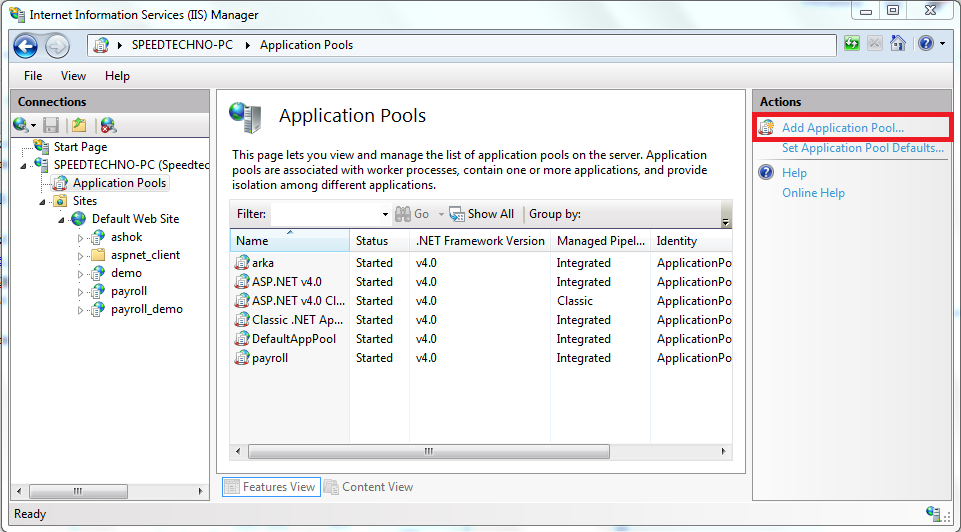Click Set Application Pool Defaults link
Image resolution: width=961 pixels, height=532 pixels.
coord(863,148)
